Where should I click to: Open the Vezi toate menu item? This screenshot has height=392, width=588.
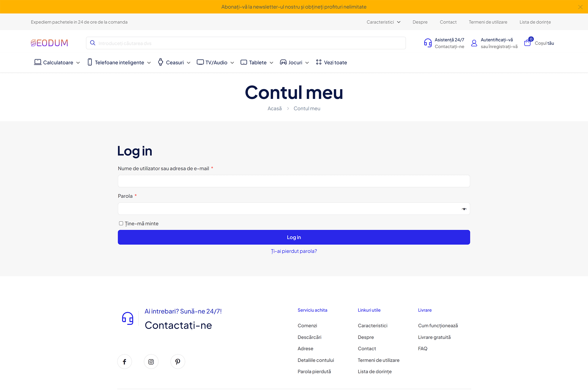(x=331, y=62)
